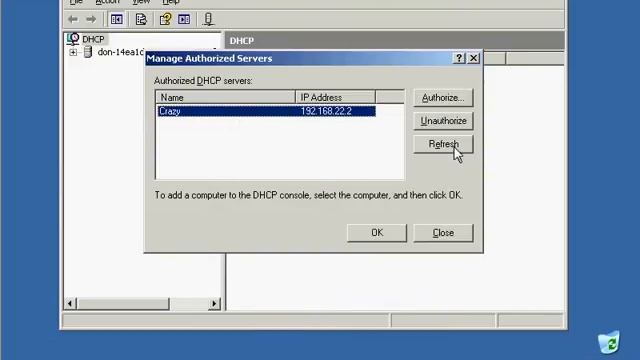Screen dimensions: 640x360
Task: Click the Authorize... button
Action: [443, 98]
